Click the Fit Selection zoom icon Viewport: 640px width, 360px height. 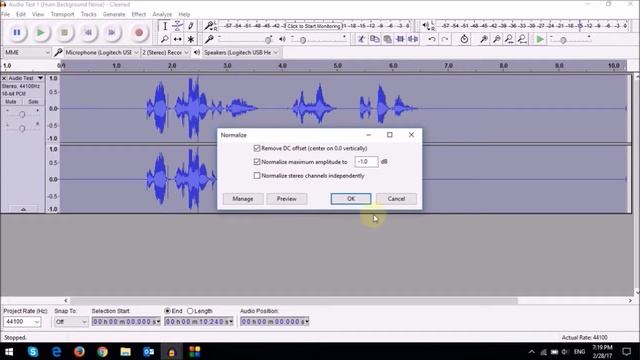click(x=509, y=39)
